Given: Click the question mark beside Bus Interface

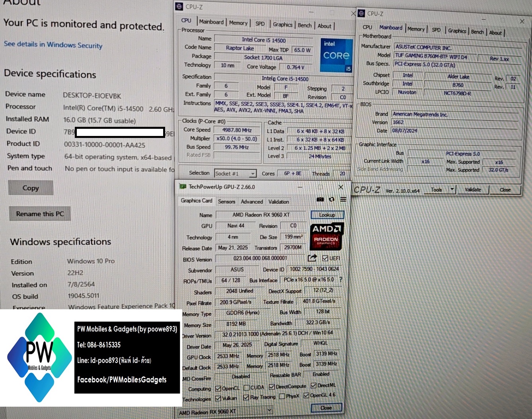Looking at the screenshot, I should [341, 279].
